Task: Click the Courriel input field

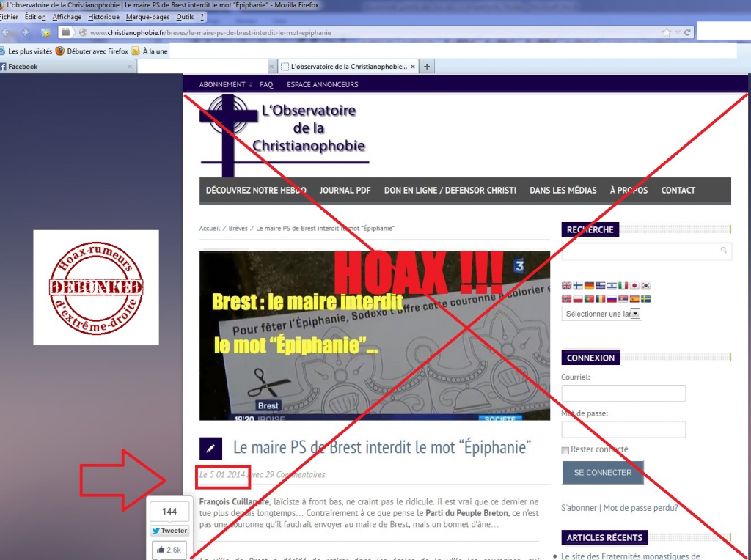Action: (x=623, y=394)
